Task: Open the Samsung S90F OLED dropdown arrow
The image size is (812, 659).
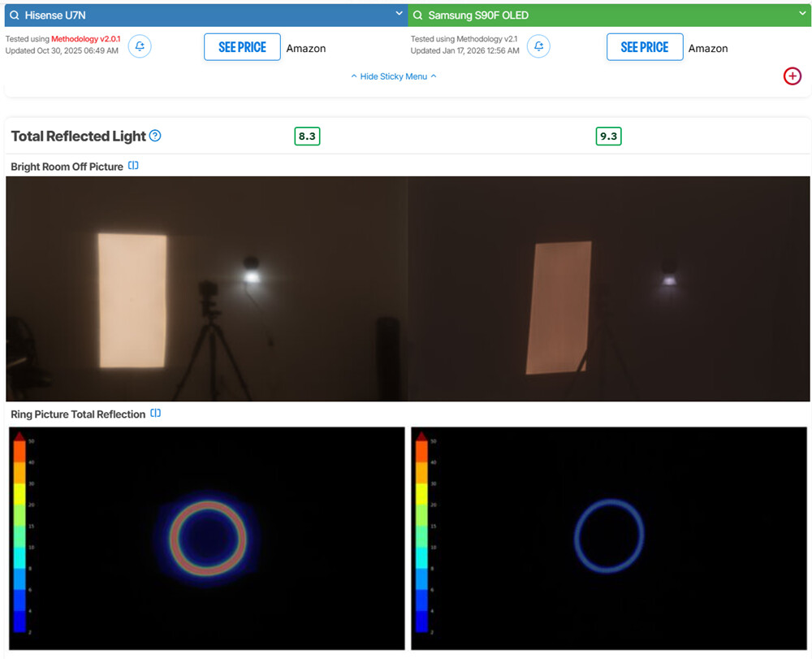Action: pyautogui.click(x=802, y=14)
